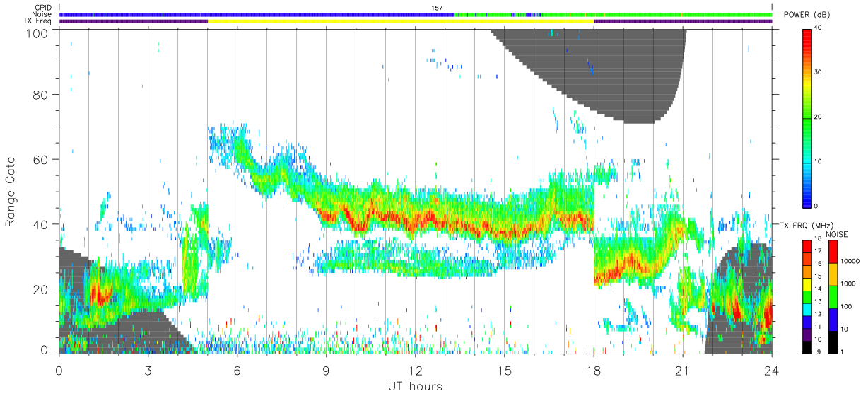The height and width of the screenshot is (401, 868).
Task: Click the 10000 tick on the noise legend
Action: (850, 261)
